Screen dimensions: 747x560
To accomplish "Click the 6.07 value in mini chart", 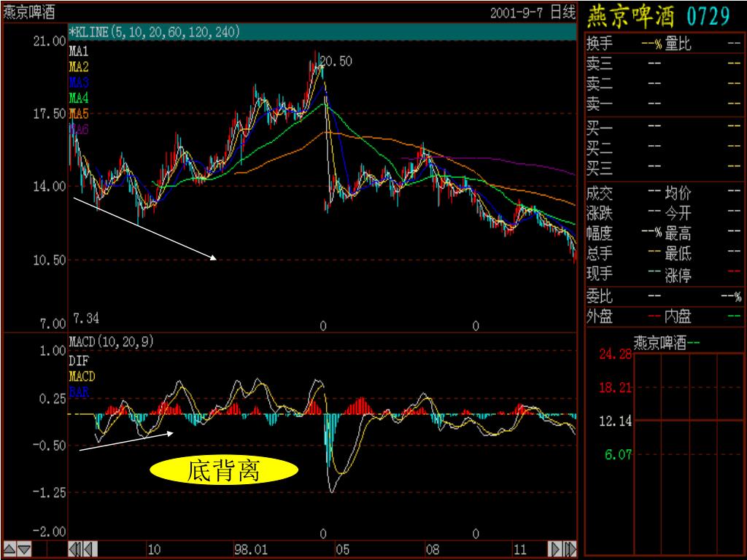I will point(618,455).
